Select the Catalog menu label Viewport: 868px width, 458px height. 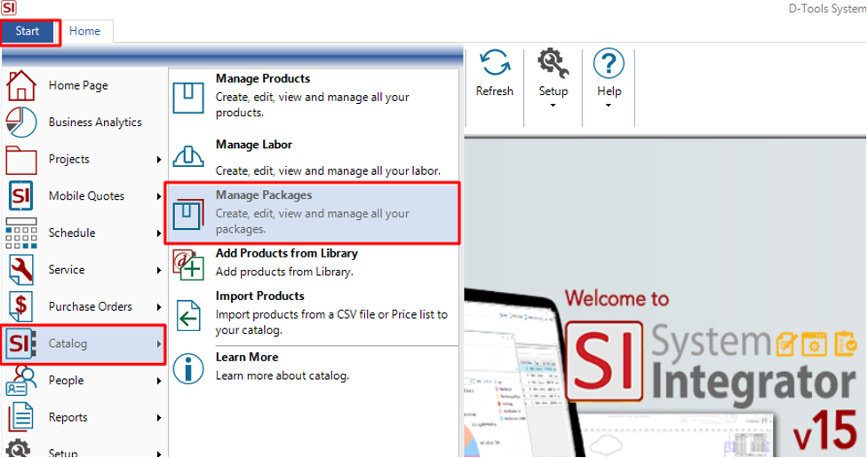tap(68, 343)
